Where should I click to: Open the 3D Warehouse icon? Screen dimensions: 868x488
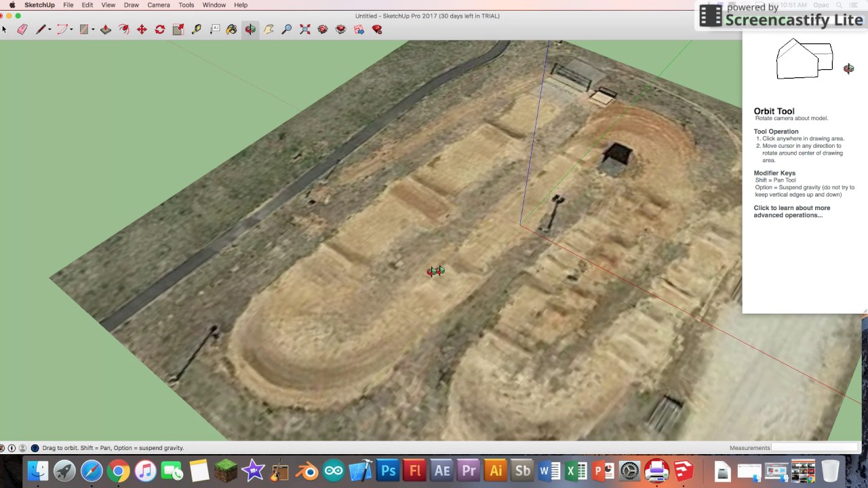click(323, 29)
